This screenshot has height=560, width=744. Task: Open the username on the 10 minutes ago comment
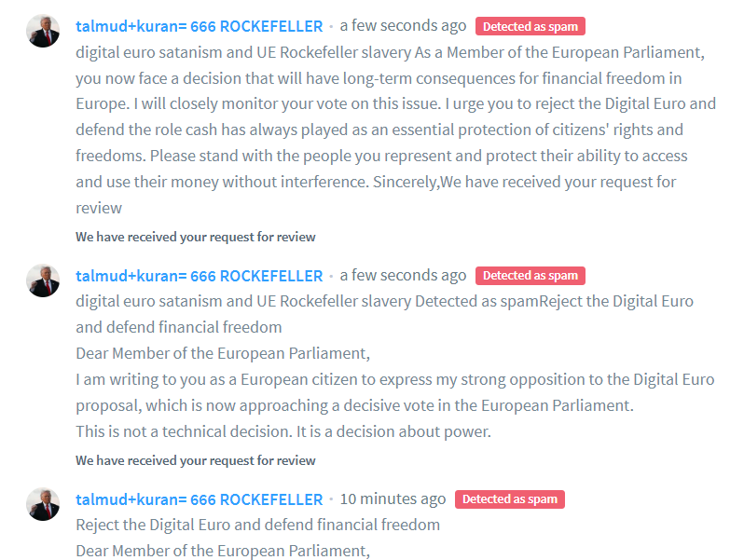(x=199, y=499)
